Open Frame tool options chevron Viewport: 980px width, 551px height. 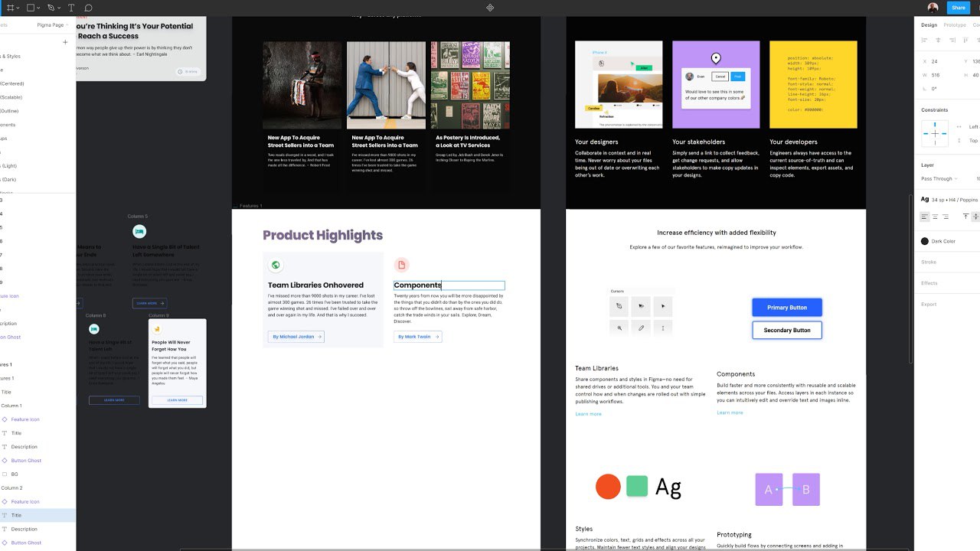point(18,8)
